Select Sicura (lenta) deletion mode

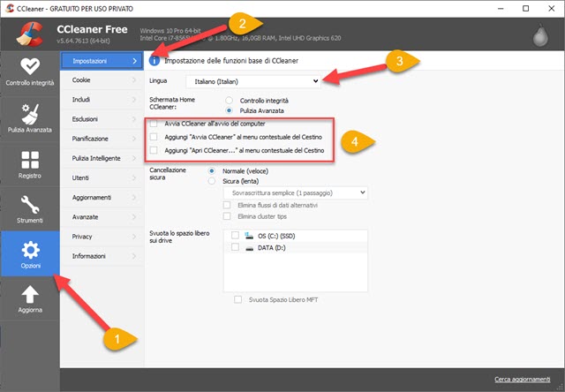pyautogui.click(x=212, y=181)
